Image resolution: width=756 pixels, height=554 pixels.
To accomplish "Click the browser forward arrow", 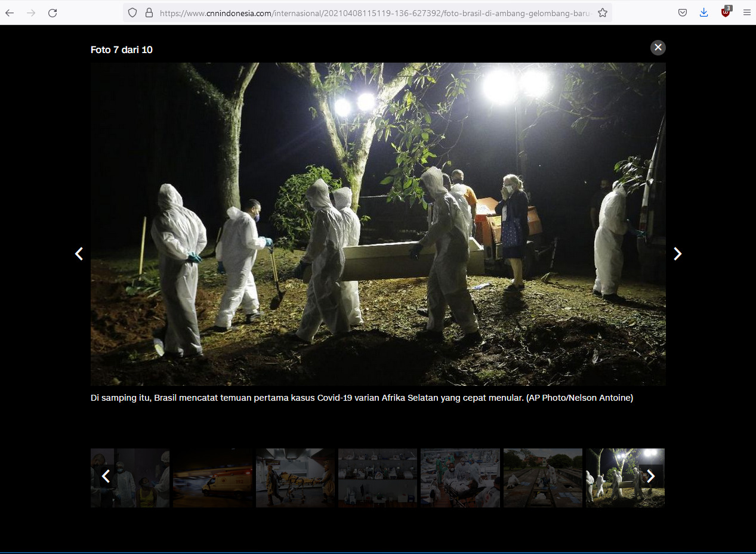I will click(x=31, y=13).
